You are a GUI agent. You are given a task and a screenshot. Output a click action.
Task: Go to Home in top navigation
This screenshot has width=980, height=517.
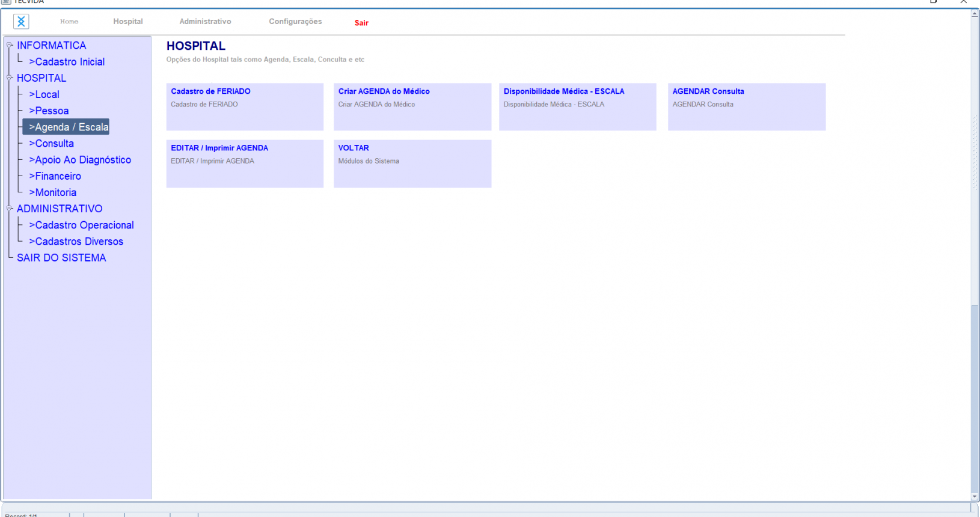(69, 22)
